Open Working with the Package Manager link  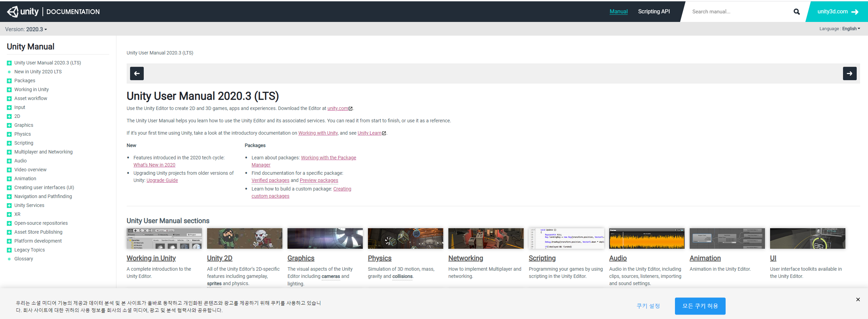pyautogui.click(x=329, y=158)
